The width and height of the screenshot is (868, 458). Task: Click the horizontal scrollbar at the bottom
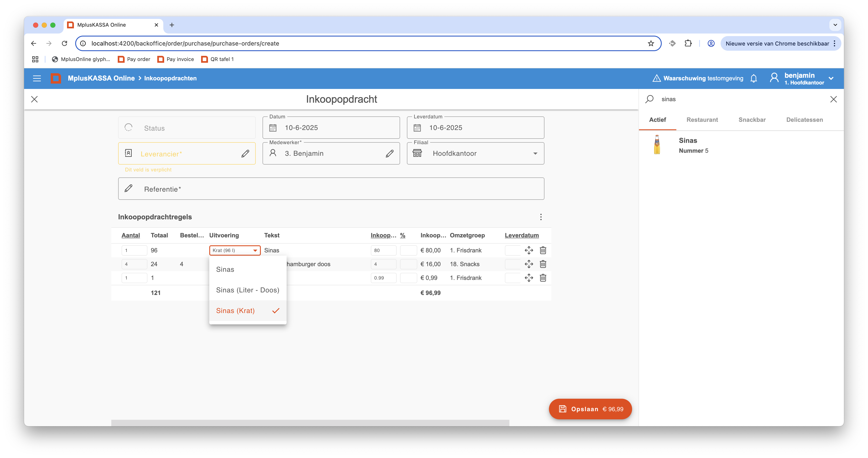[x=310, y=423]
